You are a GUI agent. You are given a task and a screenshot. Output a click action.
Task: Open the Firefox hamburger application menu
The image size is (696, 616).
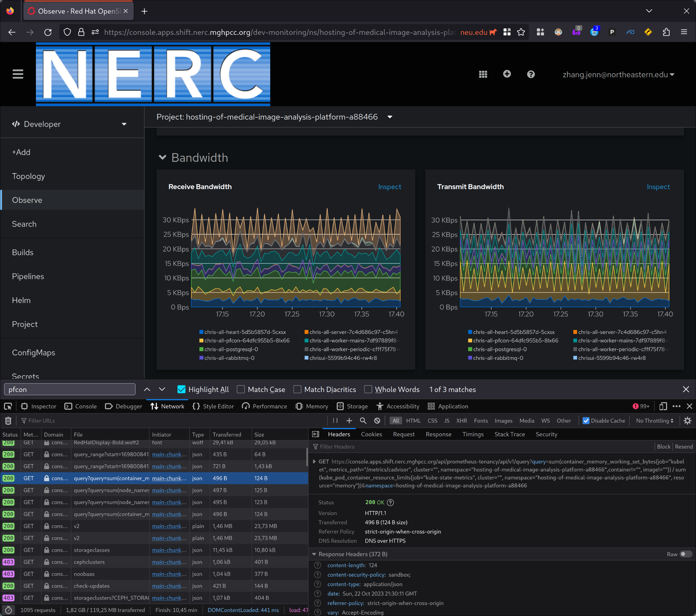(x=684, y=32)
